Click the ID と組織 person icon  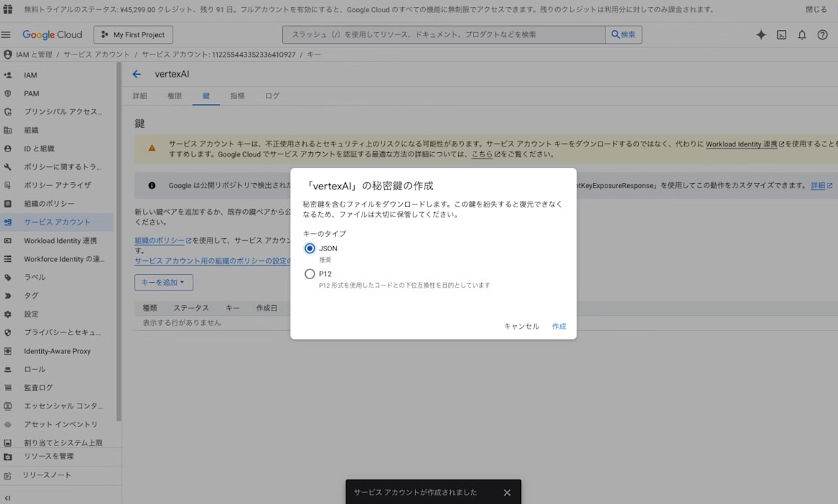tap(8, 149)
